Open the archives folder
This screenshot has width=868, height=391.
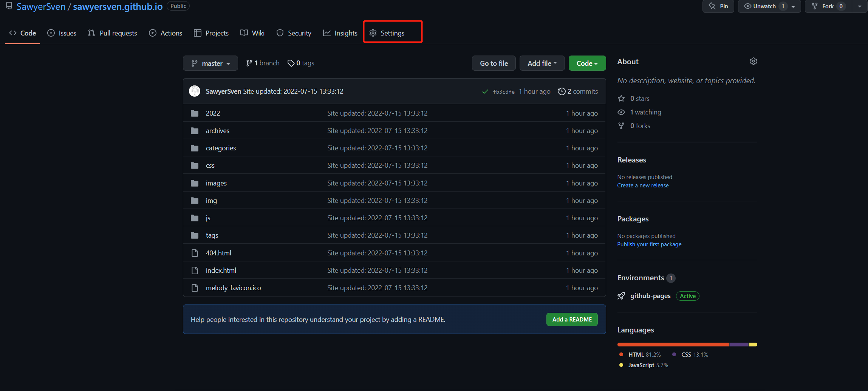click(218, 130)
